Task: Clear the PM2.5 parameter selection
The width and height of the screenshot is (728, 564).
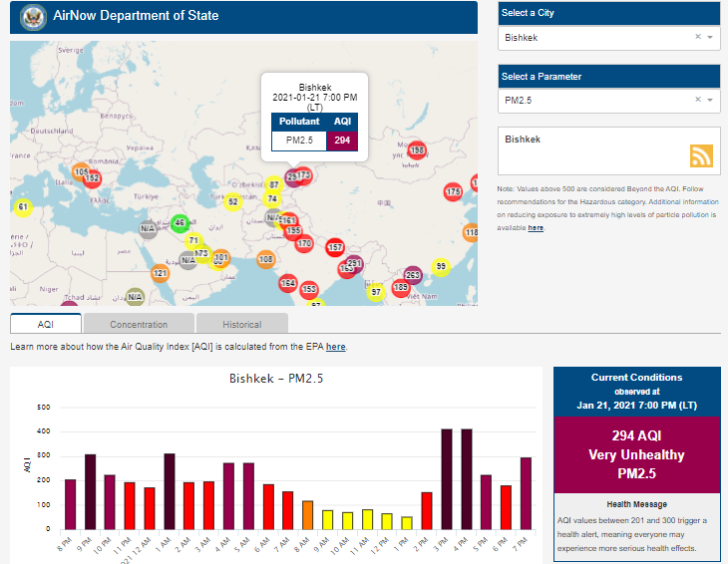Action: click(x=698, y=101)
